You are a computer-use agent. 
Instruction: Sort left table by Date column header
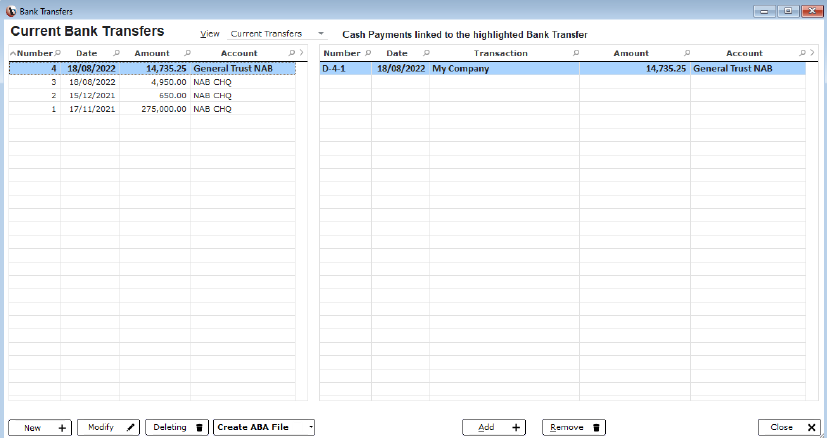click(86, 53)
